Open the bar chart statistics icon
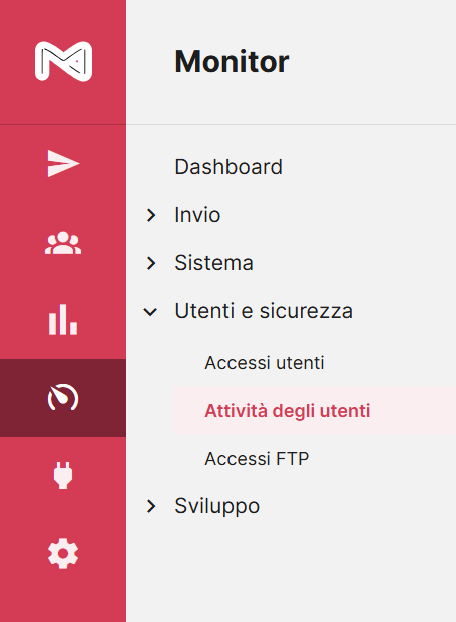Image resolution: width=456 pixels, height=622 pixels. pos(63,320)
